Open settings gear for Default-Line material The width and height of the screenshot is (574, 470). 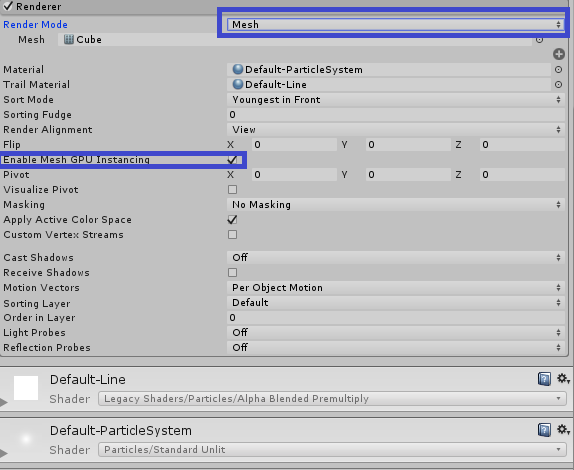pos(563,378)
